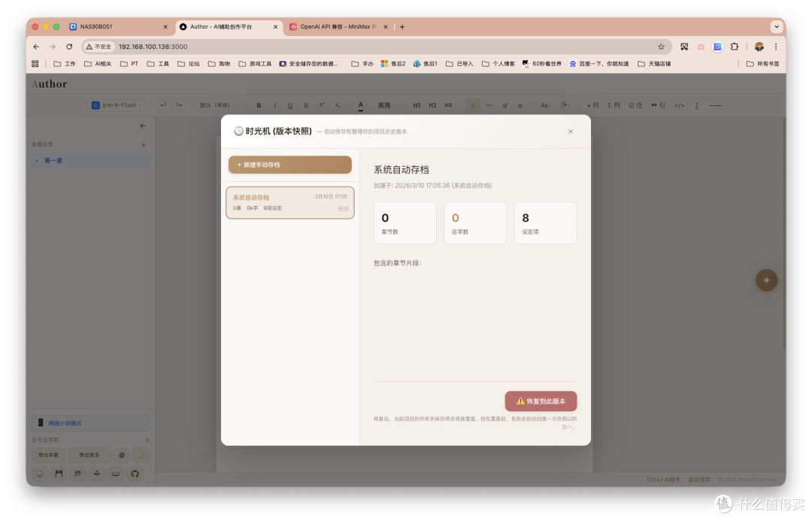The height and width of the screenshot is (521, 812).
Task: Click the redo arrow in editor toolbar
Action: pos(179,105)
